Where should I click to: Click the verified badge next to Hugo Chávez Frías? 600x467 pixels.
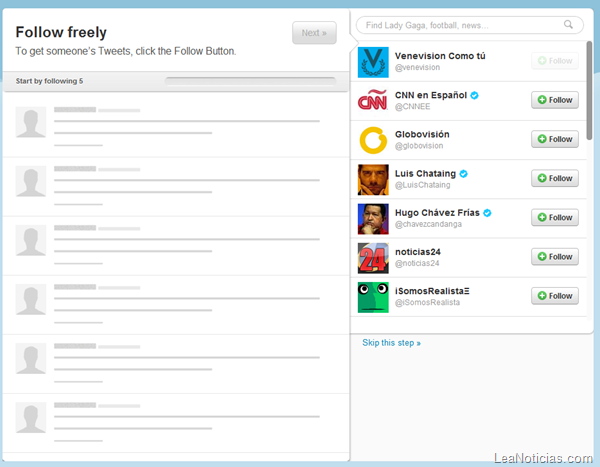(487, 213)
